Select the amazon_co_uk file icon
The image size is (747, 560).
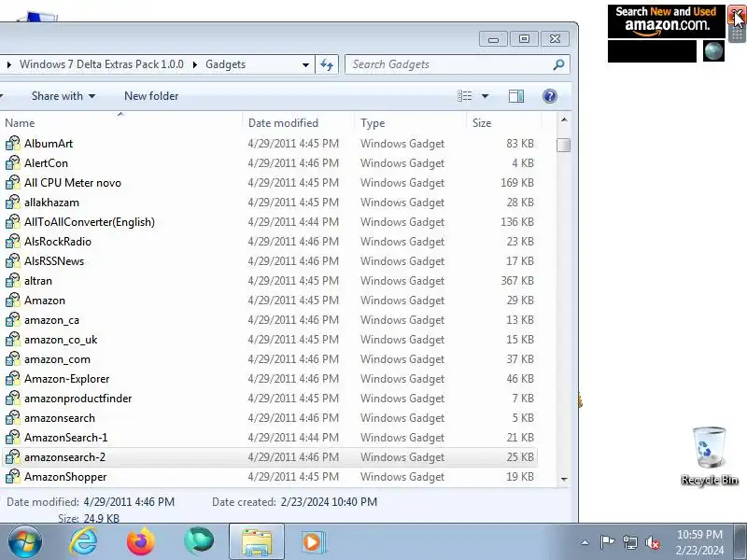13,340
